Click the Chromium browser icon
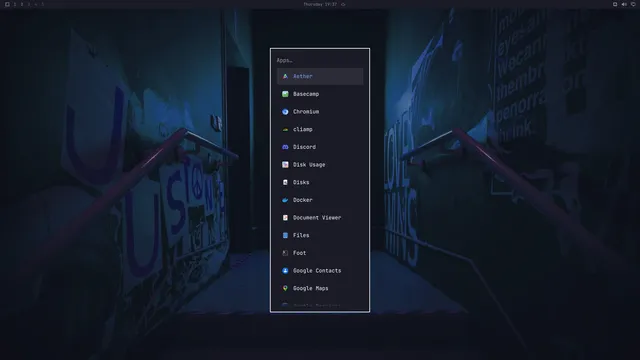Viewport: 640px width, 360px height. 285,111
